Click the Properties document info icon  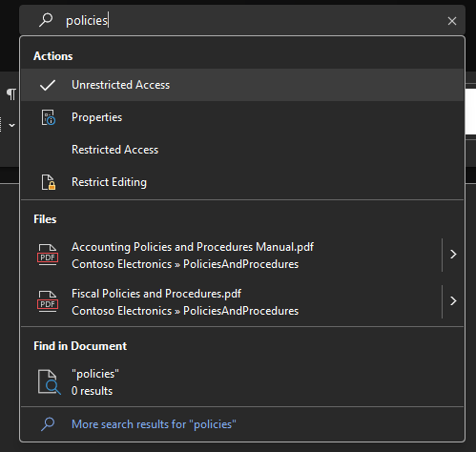pyautogui.click(x=49, y=117)
